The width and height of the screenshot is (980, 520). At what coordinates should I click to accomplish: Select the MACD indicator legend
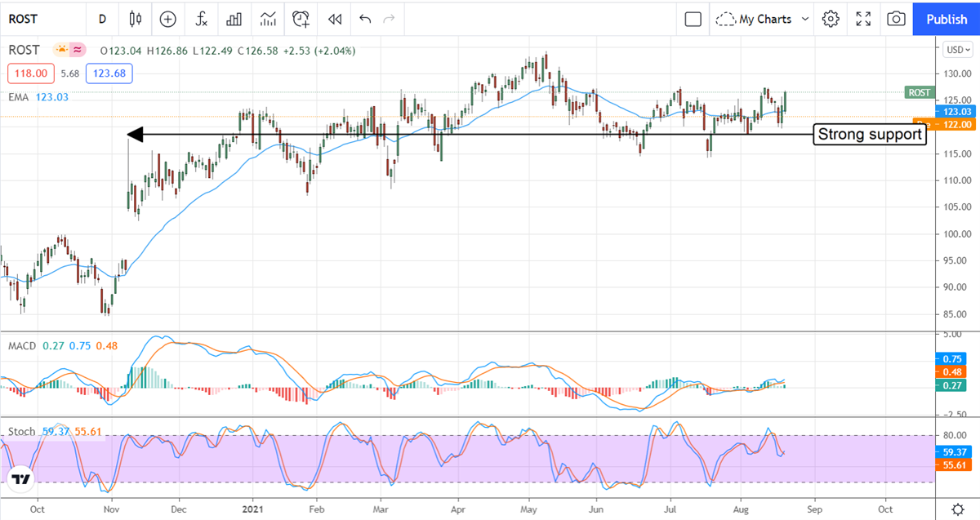[22, 345]
